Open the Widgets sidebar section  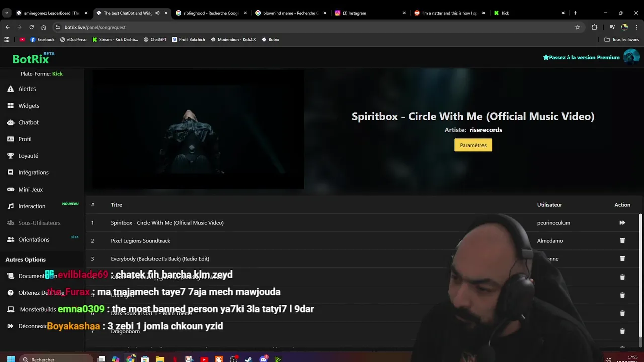coord(29,106)
